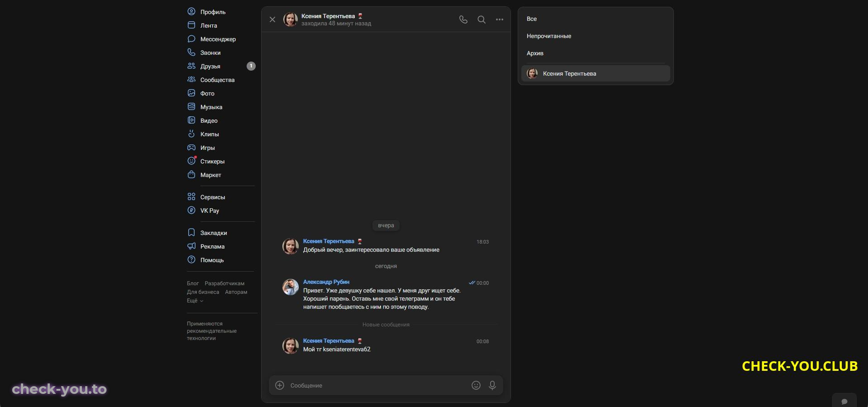This screenshot has height=407, width=868.
Task: Click 'Применяются рекомендательные технологии' notice
Action: pyautogui.click(x=212, y=331)
